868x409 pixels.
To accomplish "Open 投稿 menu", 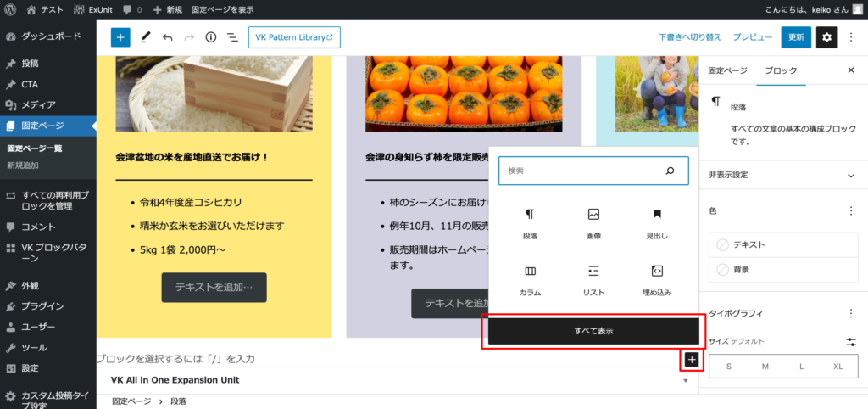I will point(48,64).
